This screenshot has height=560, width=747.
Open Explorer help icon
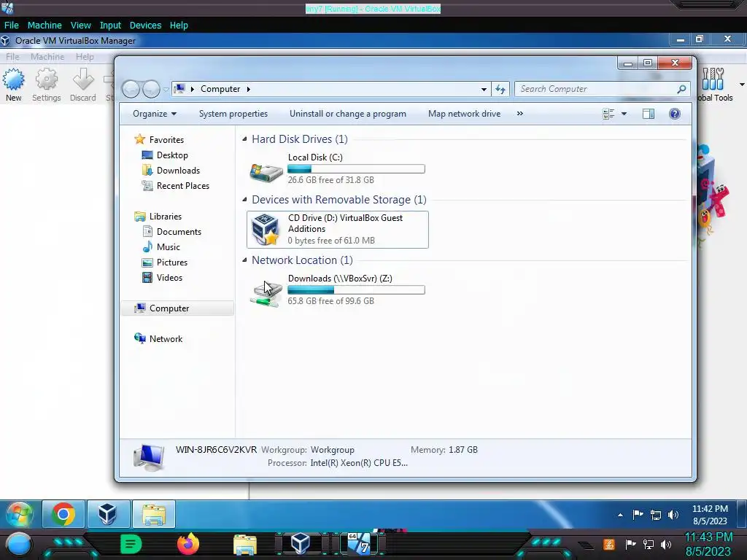pyautogui.click(x=675, y=114)
